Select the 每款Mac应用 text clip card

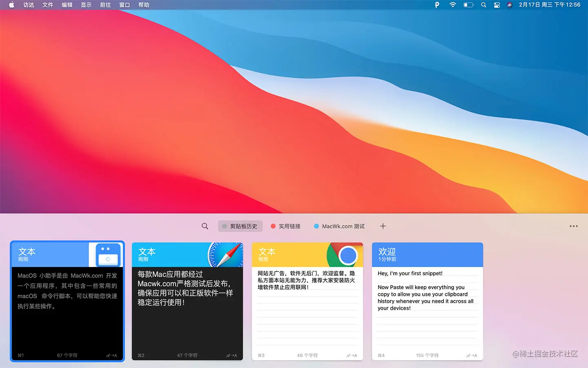coord(187,301)
